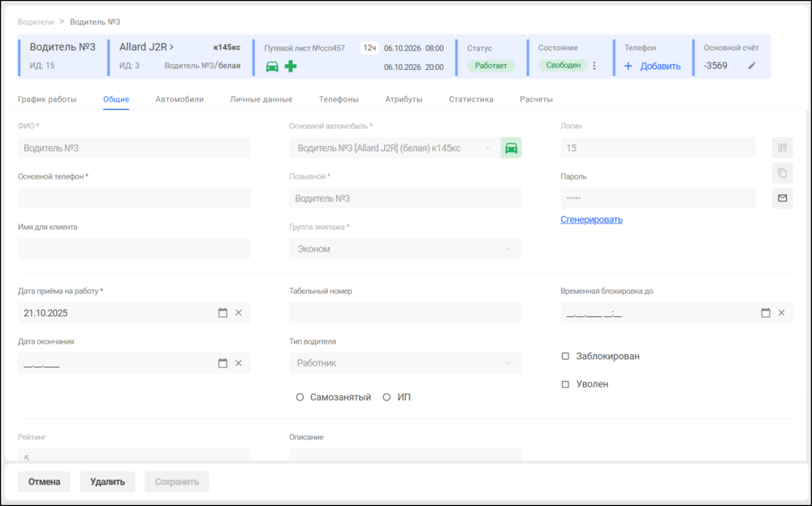Click the green plus icon in waybill card
This screenshot has width=812, height=506.
tap(291, 67)
